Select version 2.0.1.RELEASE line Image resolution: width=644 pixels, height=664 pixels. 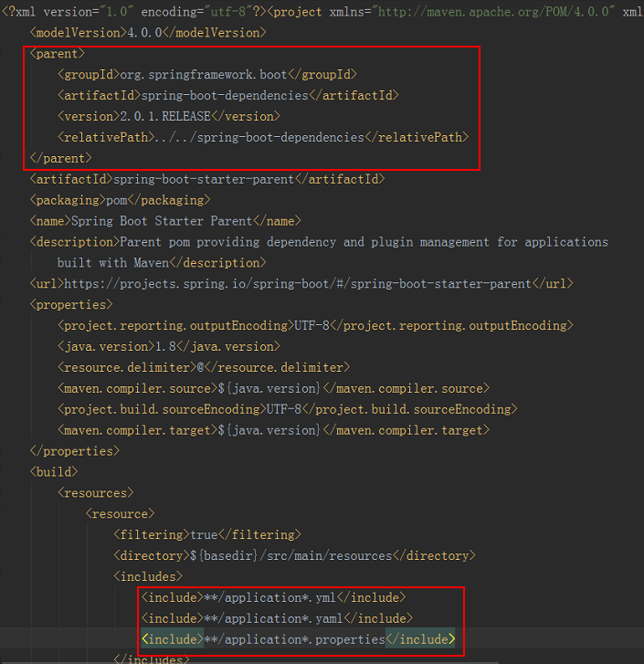click(168, 117)
